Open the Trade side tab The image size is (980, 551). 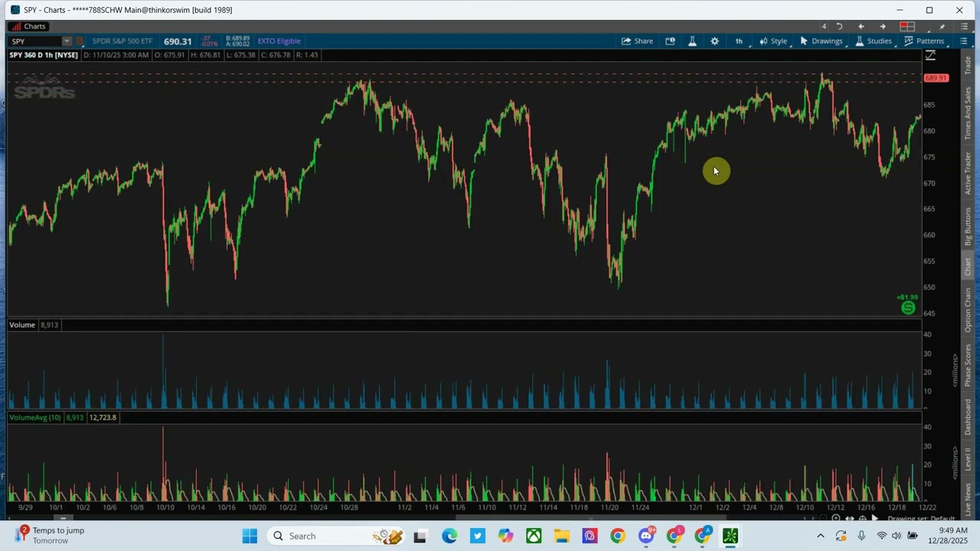(x=969, y=64)
